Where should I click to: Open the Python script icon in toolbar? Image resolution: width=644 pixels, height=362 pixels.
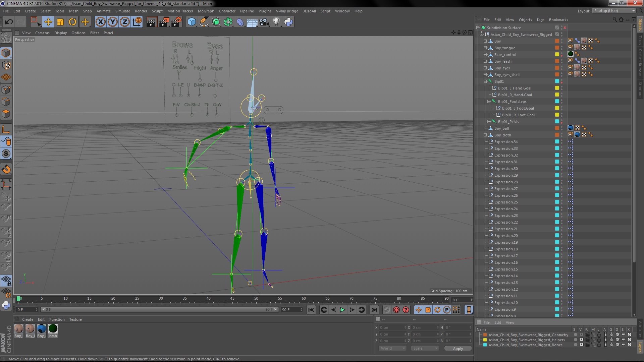tap(288, 22)
